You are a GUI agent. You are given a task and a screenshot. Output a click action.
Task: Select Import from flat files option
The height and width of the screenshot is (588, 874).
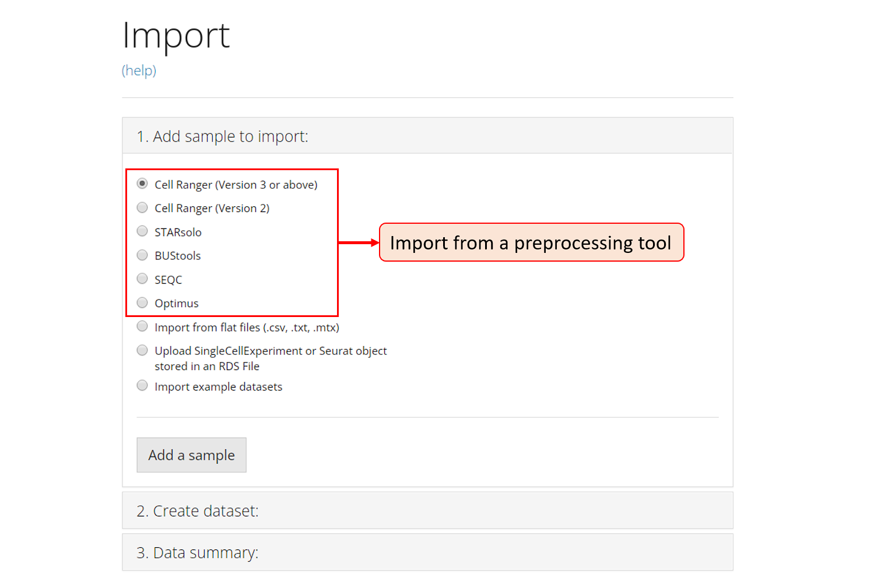[x=142, y=326]
